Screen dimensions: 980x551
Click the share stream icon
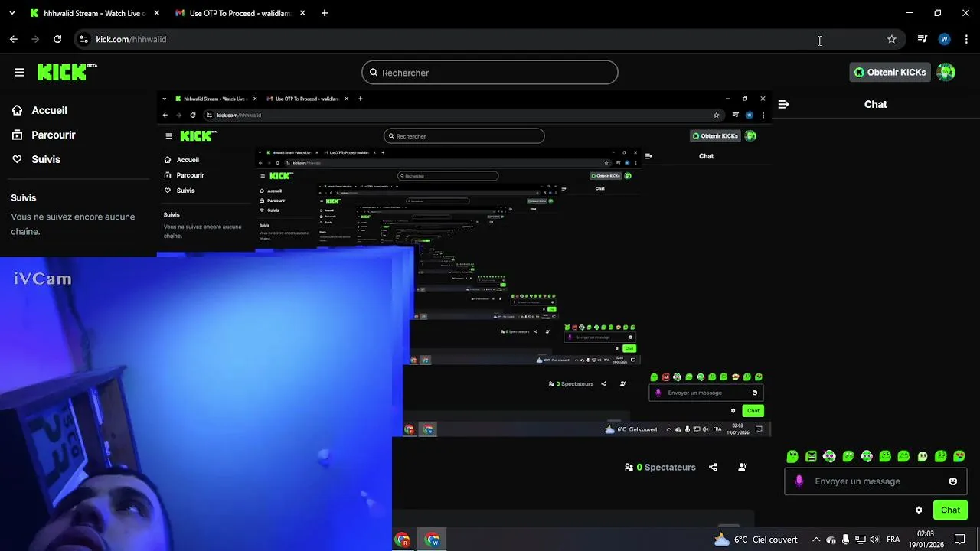click(x=713, y=467)
